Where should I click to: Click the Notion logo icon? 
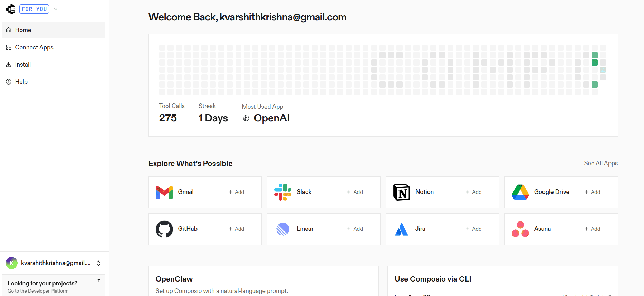pos(402,192)
